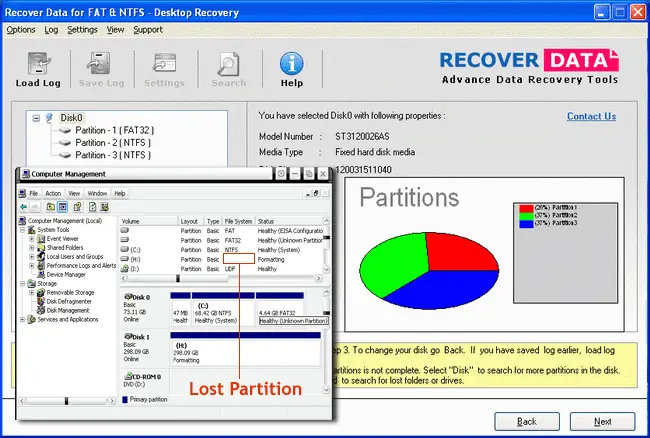Collapse the Storage node

tap(23, 284)
